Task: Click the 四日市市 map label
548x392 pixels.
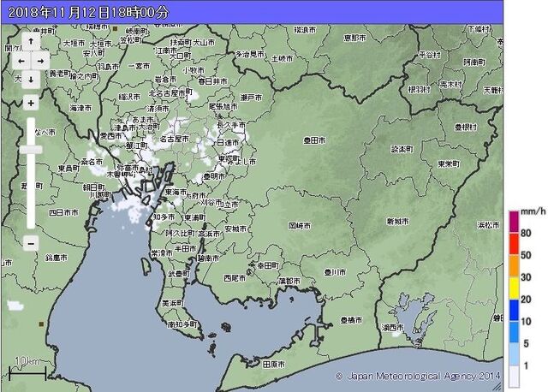Action: pos(63,212)
